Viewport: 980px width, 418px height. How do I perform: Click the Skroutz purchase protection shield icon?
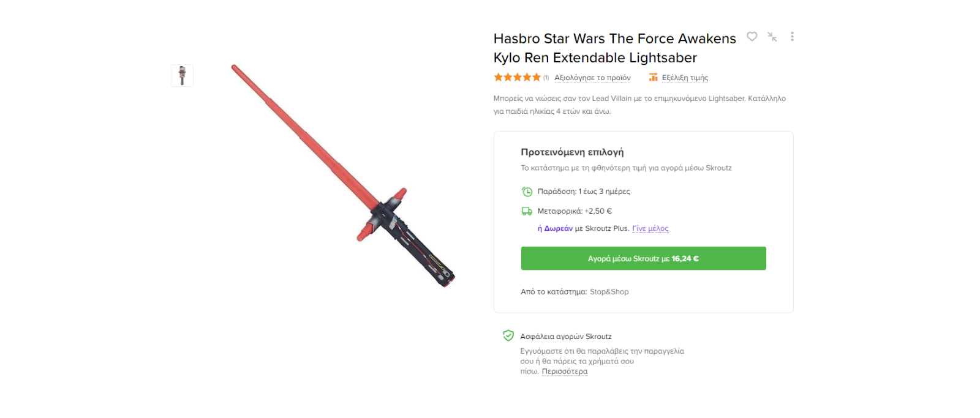(x=508, y=335)
